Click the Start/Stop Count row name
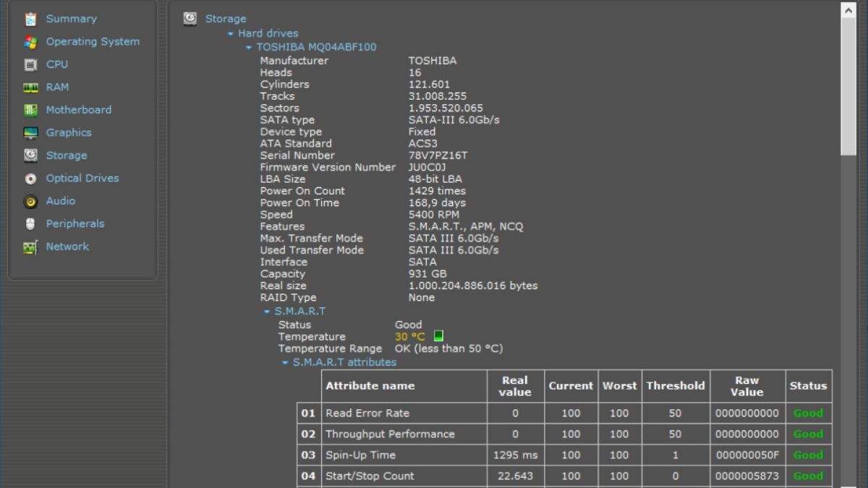 point(370,476)
